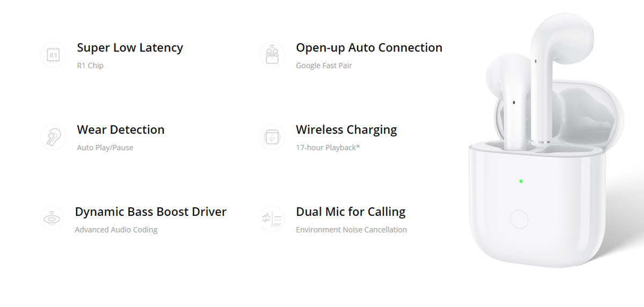Click the bass boost driver icon

[x=53, y=219]
